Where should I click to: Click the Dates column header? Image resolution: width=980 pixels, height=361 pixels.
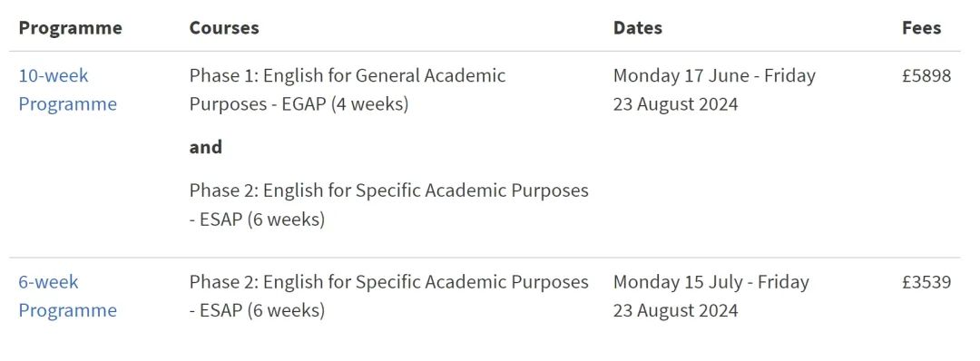[638, 28]
